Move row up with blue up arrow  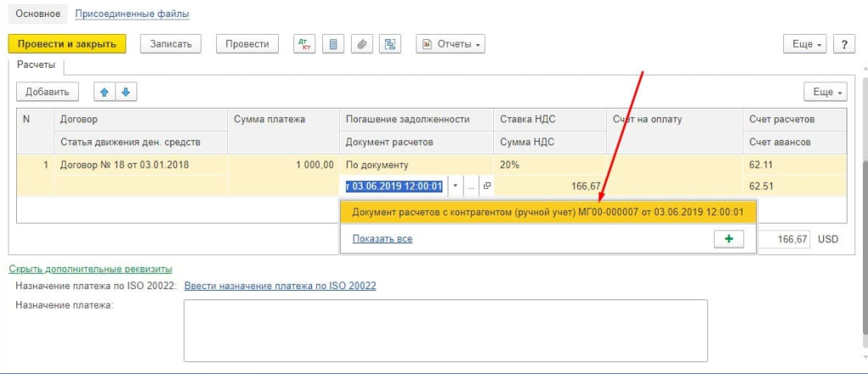click(105, 92)
